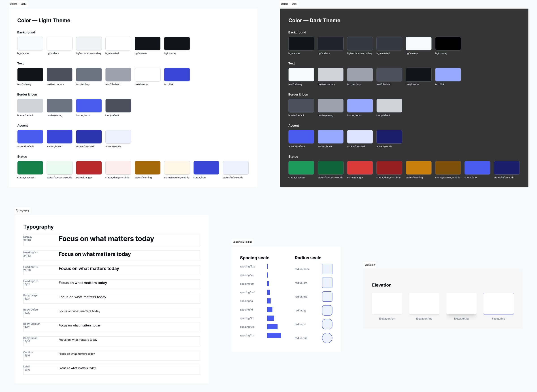Screen dimensions: 537x392
Task: Click the Body/Large 16/24 label
Action: pos(30,297)
